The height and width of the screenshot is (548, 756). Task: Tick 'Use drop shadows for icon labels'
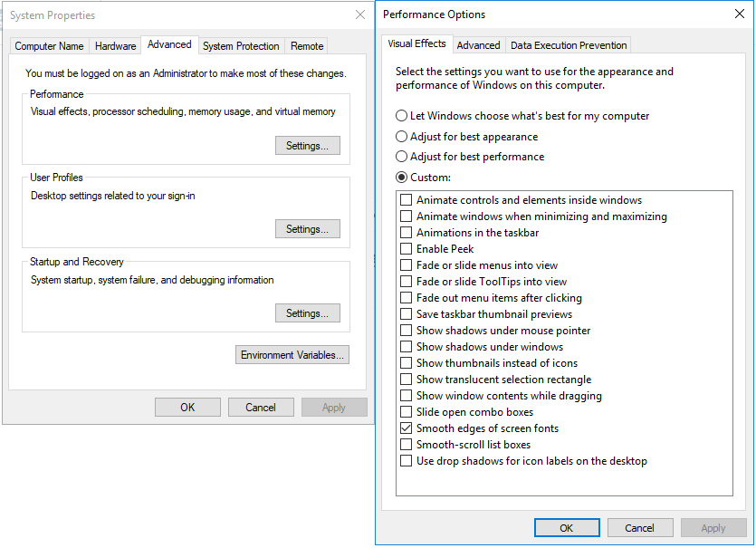point(407,461)
